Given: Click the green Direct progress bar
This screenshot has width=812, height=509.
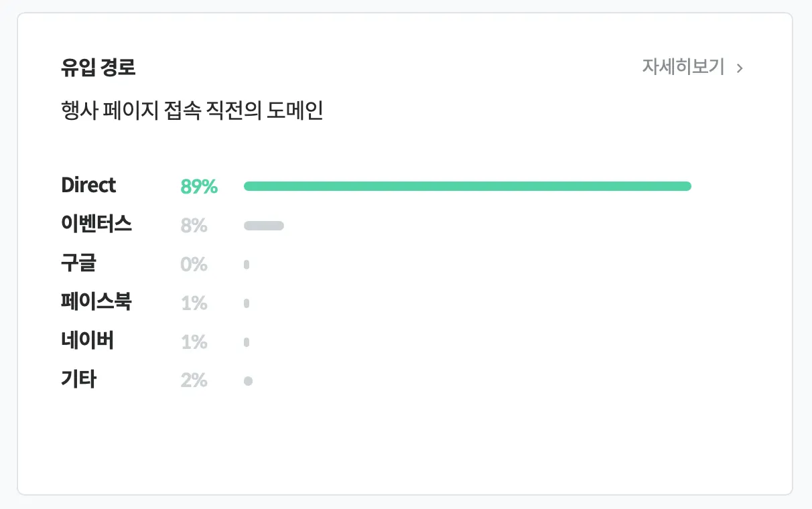Looking at the screenshot, I should (467, 186).
